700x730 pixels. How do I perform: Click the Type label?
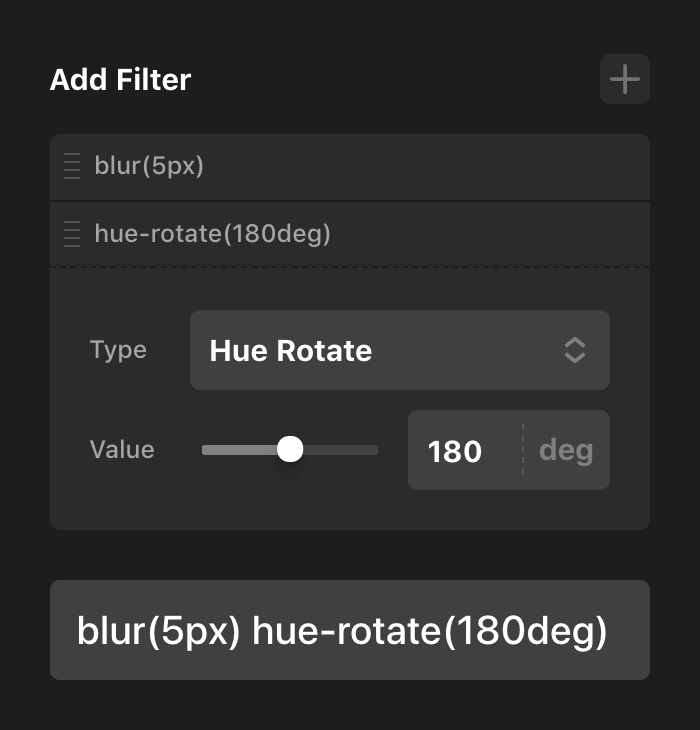(118, 350)
